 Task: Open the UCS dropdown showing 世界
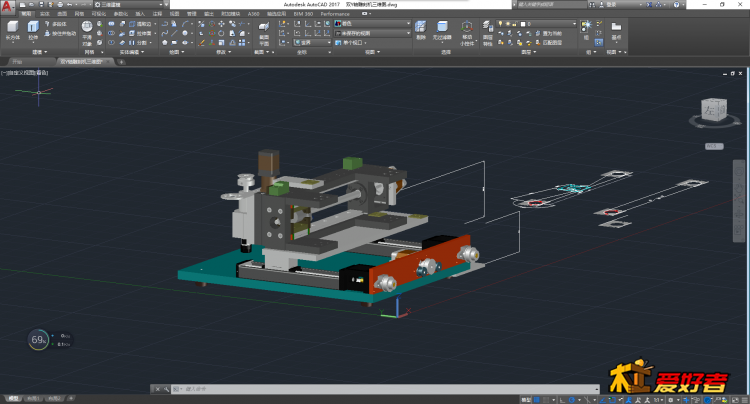click(312, 43)
